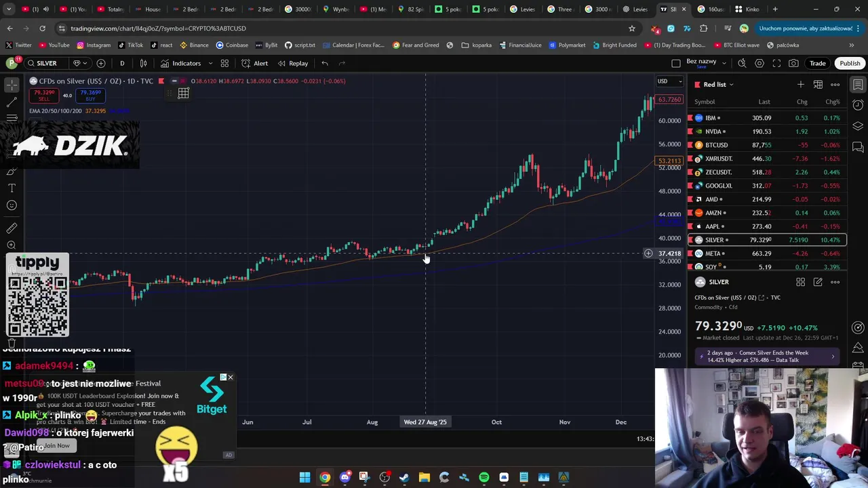Open watchlist advanced view icon
Screen dimensions: 868x488
(818, 84)
